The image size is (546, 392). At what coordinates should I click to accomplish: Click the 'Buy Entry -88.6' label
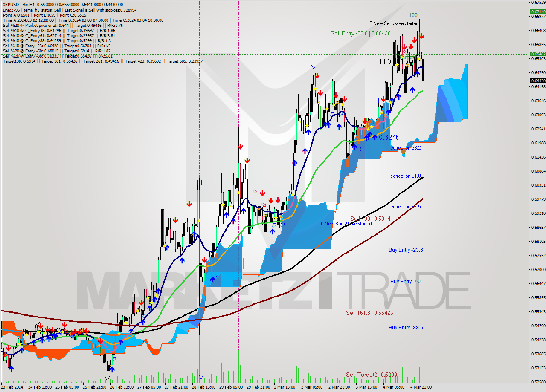406,327
